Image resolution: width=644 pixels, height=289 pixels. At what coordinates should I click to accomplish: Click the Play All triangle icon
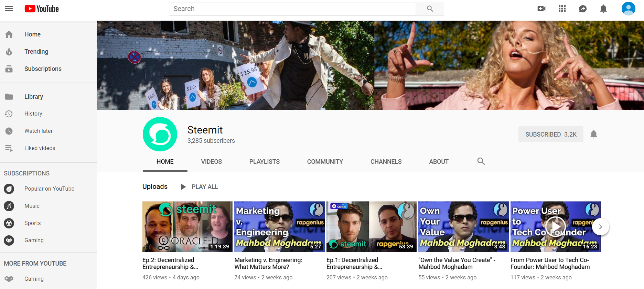183,187
